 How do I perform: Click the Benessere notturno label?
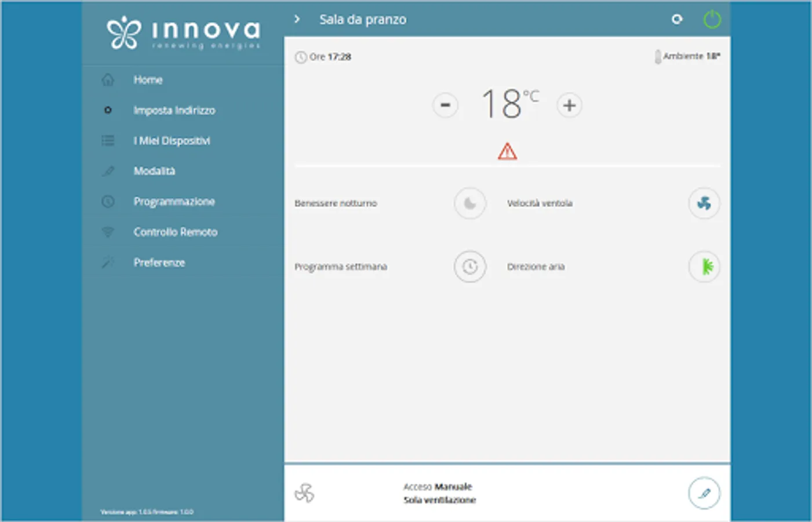336,203
